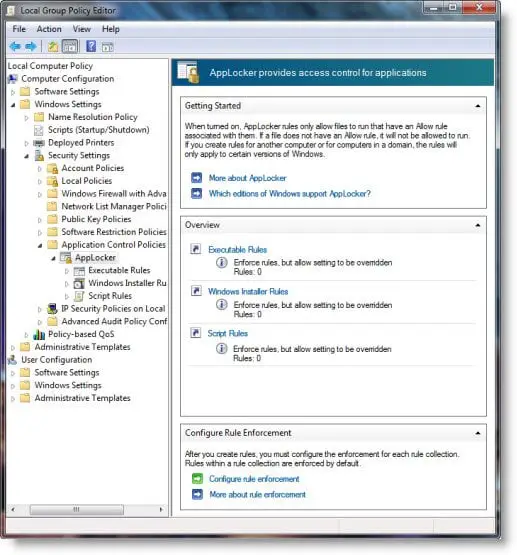The height and width of the screenshot is (555, 517).
Task: Select Administrative Templates under User Configuration
Action: pos(82,398)
